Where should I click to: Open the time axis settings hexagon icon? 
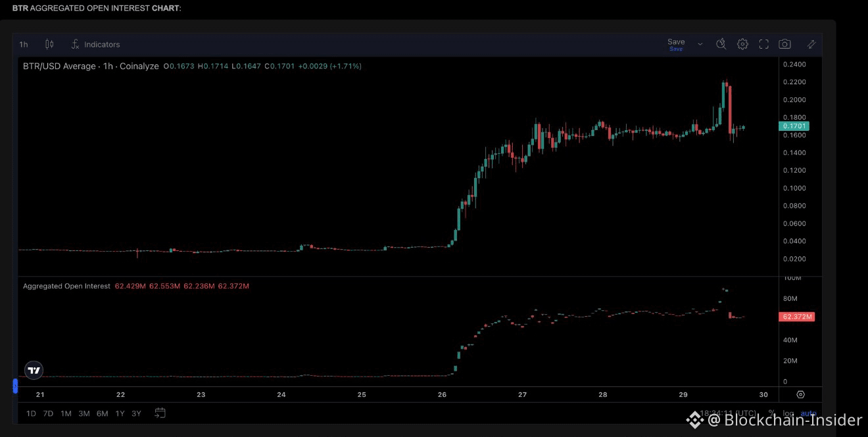coord(800,395)
